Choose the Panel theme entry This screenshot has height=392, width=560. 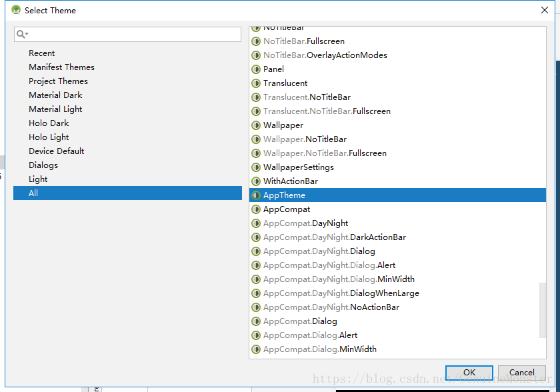(x=397, y=69)
